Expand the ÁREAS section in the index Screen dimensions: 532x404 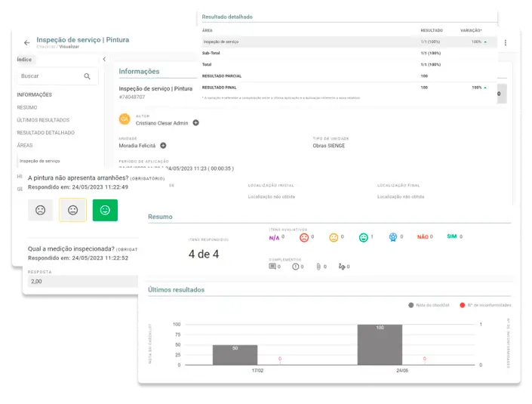25,145
